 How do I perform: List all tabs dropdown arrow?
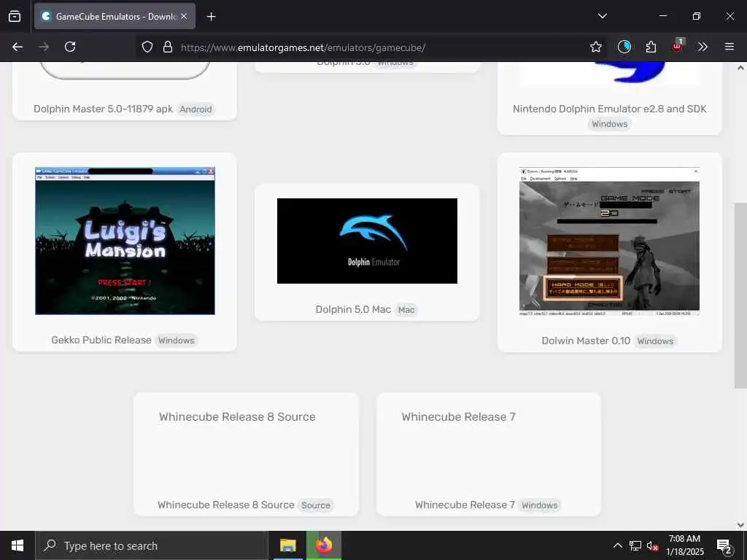point(602,16)
